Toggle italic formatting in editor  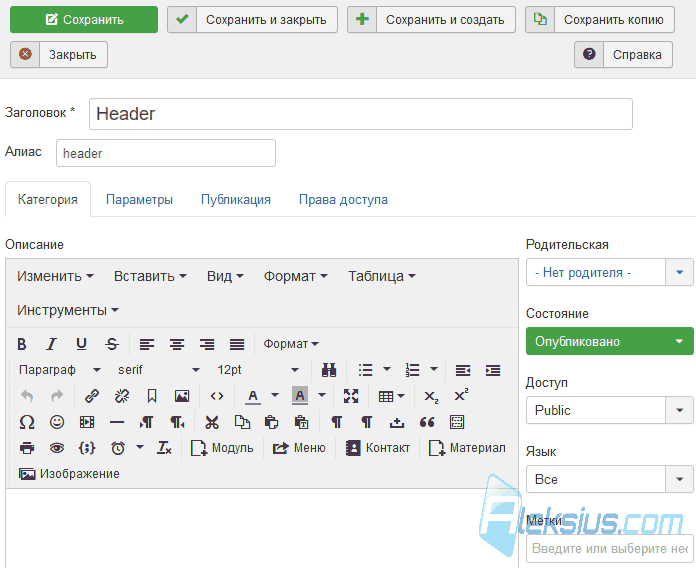click(51, 344)
